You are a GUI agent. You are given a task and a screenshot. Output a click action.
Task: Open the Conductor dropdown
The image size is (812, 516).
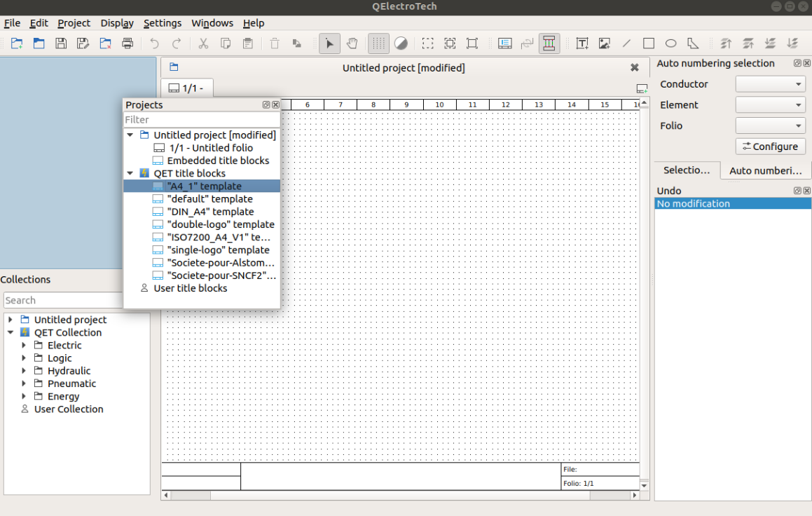point(770,84)
